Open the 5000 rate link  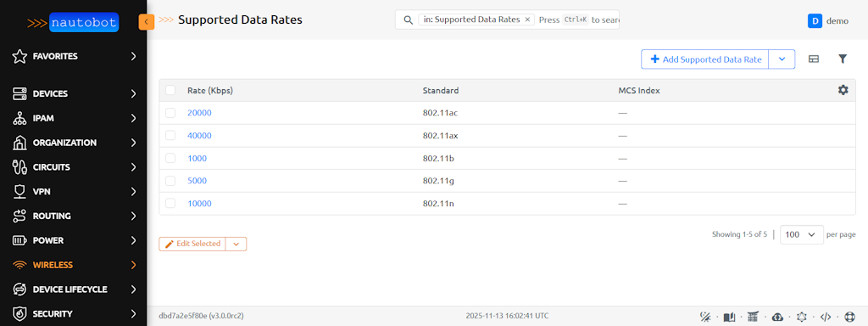click(x=197, y=181)
